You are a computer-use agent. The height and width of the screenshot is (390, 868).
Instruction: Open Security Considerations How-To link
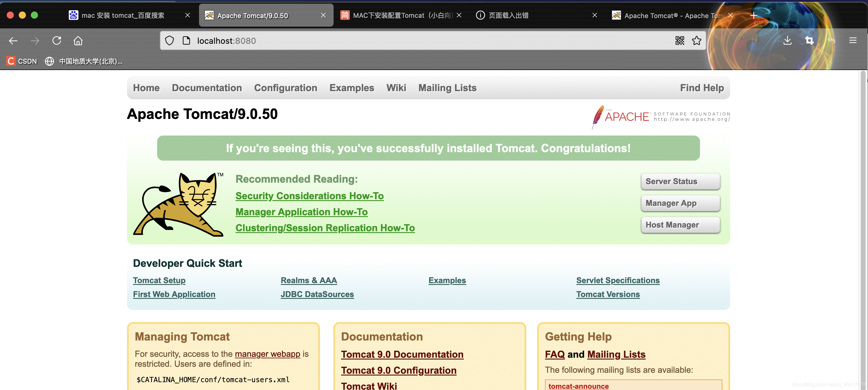(x=309, y=196)
